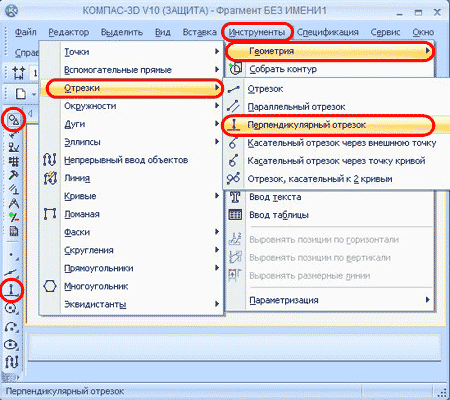The width and height of the screenshot is (450, 400).
Task: Open the Окно menu
Action: [x=423, y=32]
